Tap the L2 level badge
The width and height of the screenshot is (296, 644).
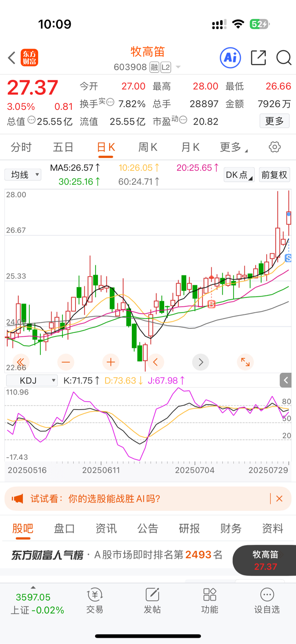coord(166,67)
